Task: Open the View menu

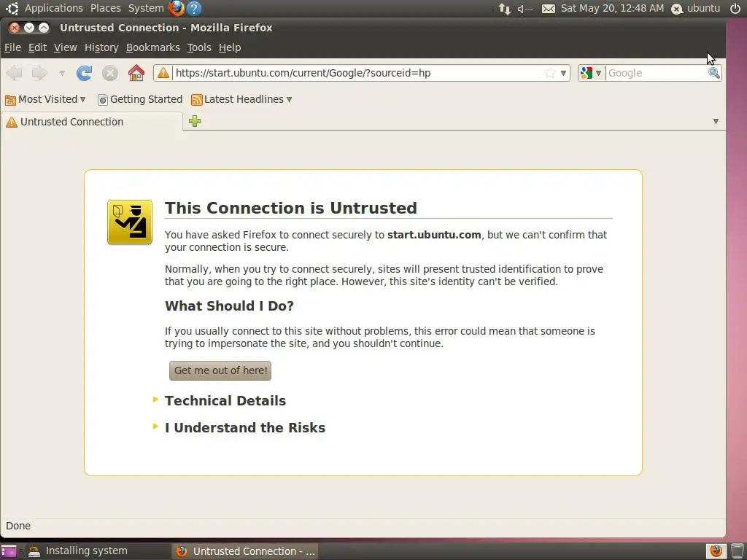Action: [65, 47]
